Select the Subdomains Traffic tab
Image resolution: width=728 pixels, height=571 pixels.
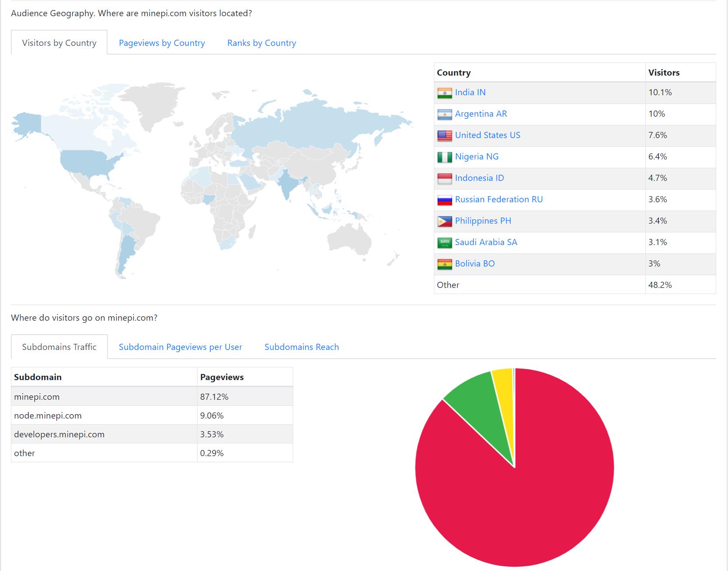pos(59,347)
